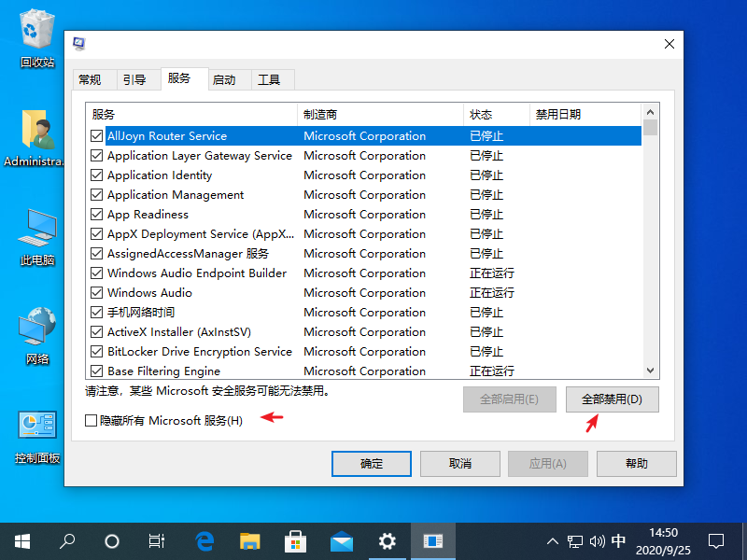
Task: Collapse the system tray hidden icons arrow
Action: coord(553,541)
